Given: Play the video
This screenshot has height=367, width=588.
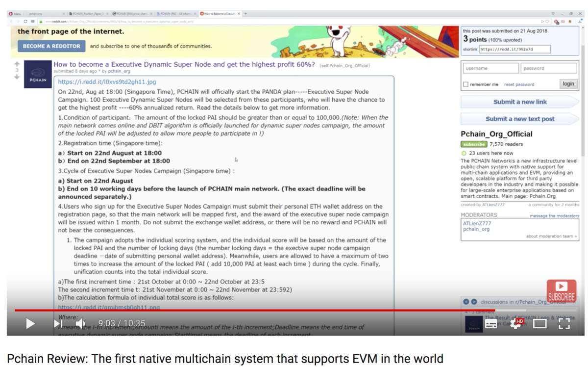Looking at the screenshot, I should (x=30, y=323).
